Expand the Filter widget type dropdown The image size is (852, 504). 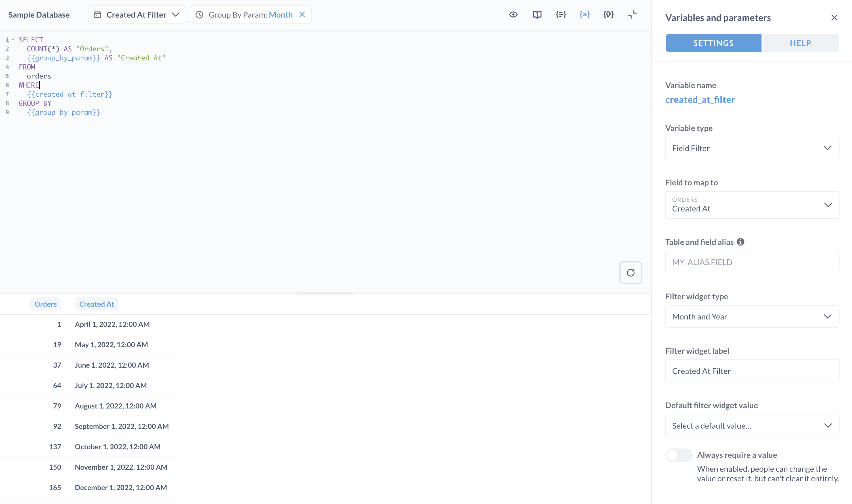752,317
